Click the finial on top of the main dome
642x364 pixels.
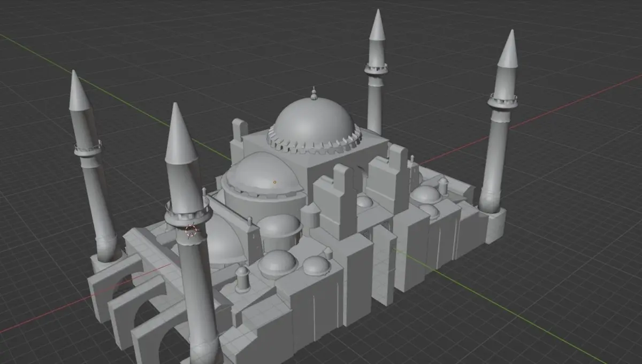coord(314,93)
